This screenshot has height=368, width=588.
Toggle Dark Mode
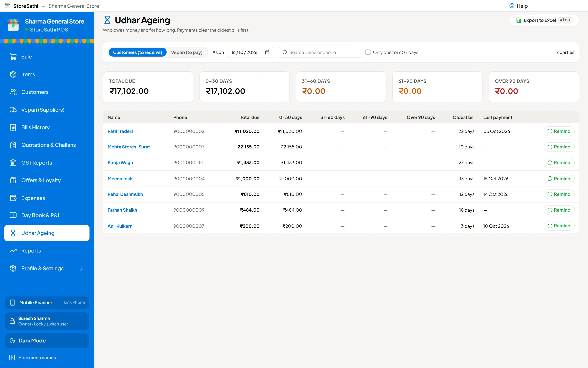coord(47,340)
